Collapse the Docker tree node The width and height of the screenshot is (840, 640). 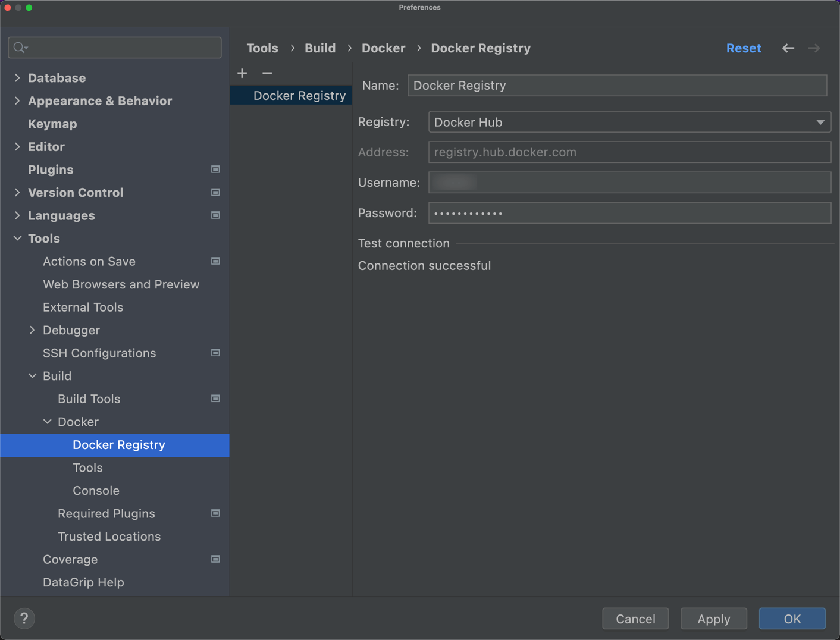coord(48,421)
